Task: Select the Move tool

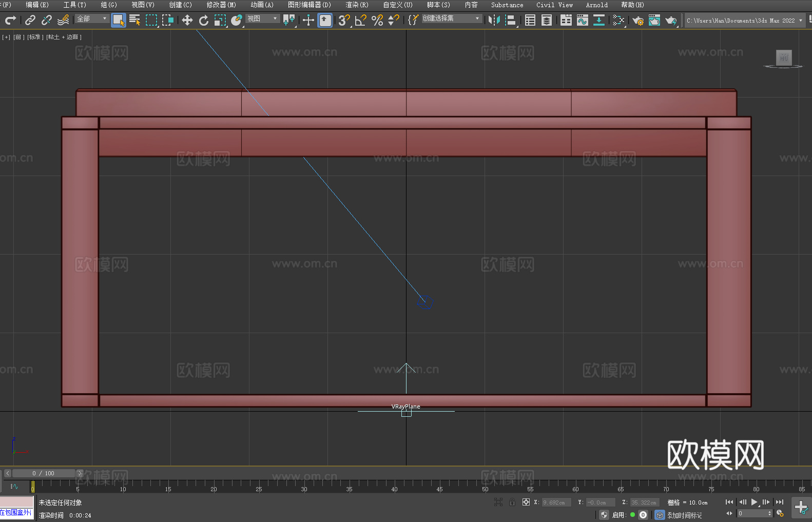Action: point(187,20)
